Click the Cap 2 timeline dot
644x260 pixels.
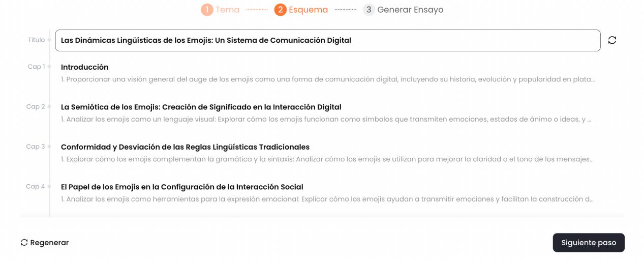(x=49, y=107)
